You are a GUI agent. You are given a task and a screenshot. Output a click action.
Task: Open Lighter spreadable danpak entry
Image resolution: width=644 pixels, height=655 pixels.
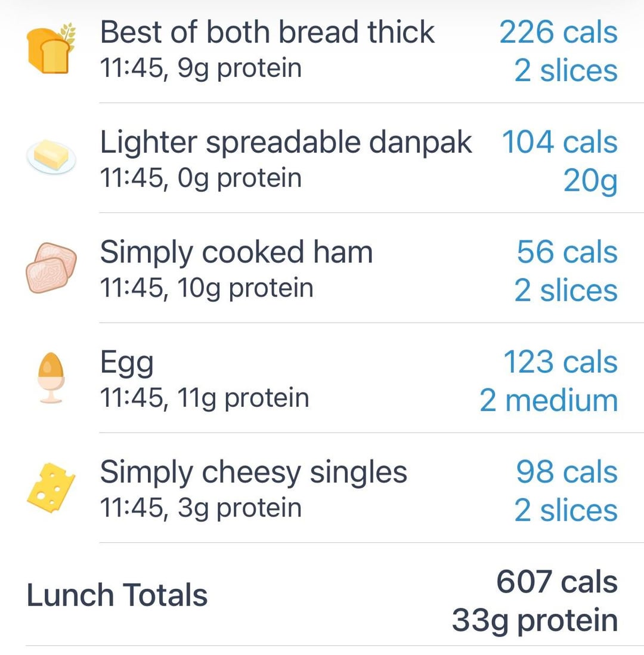coord(286,143)
